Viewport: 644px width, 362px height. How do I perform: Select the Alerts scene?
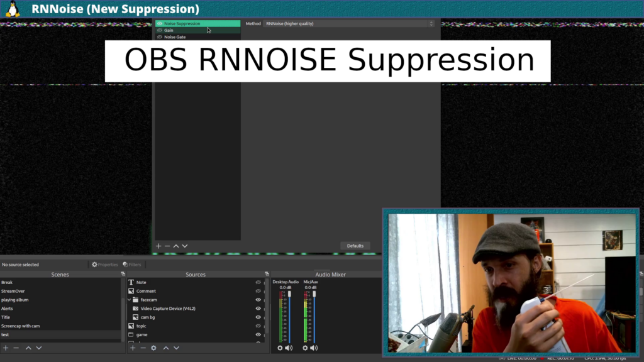pos(61,308)
